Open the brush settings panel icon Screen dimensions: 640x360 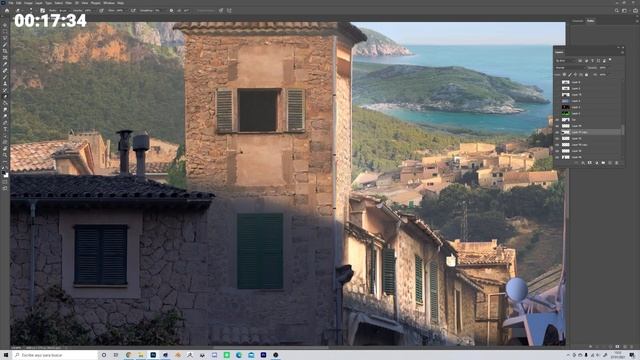[x=42, y=10]
